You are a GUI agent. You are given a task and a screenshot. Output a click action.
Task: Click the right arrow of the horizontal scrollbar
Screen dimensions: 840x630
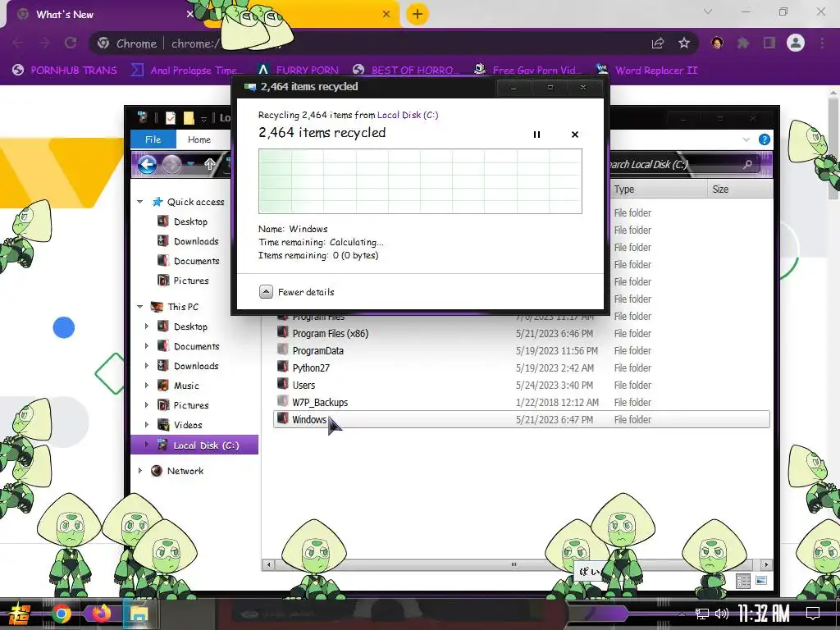[766, 564]
